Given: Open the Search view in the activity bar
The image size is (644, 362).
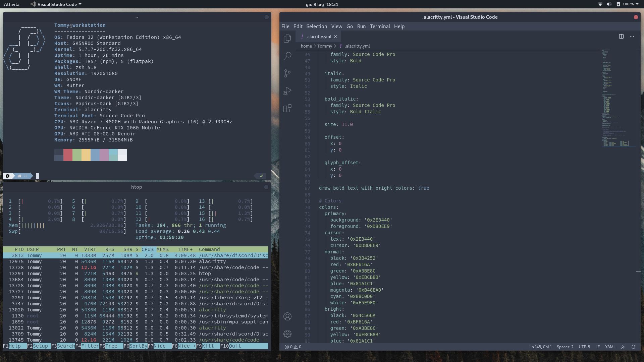Looking at the screenshot, I should coord(287,56).
